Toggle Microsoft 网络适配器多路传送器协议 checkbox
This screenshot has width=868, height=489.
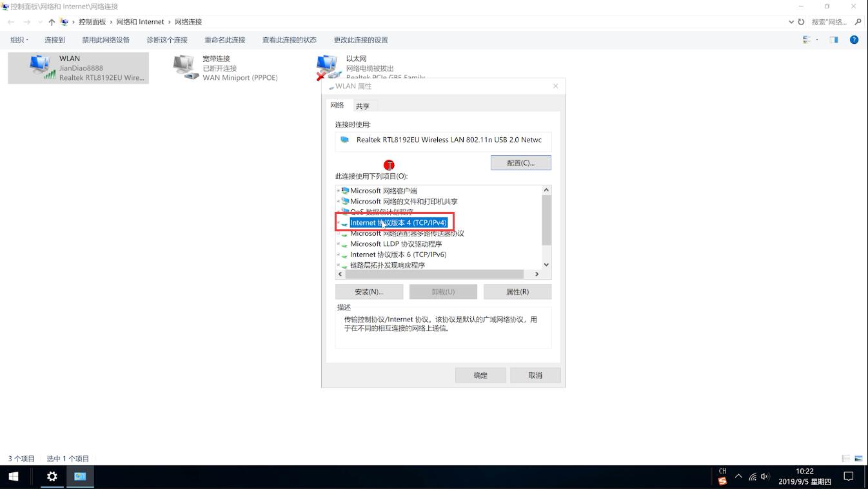pyautogui.click(x=338, y=233)
